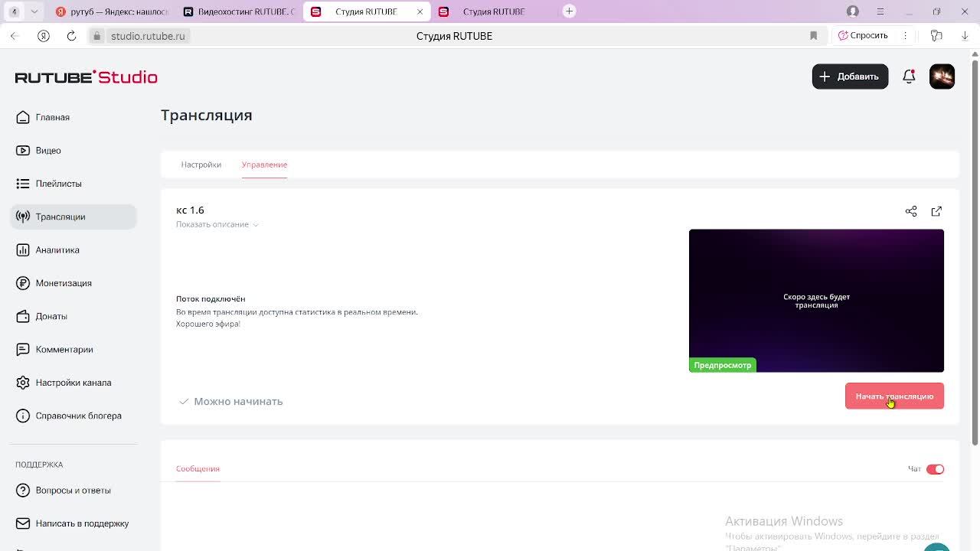Click the browser back arrow
980x551 pixels.
point(15,36)
